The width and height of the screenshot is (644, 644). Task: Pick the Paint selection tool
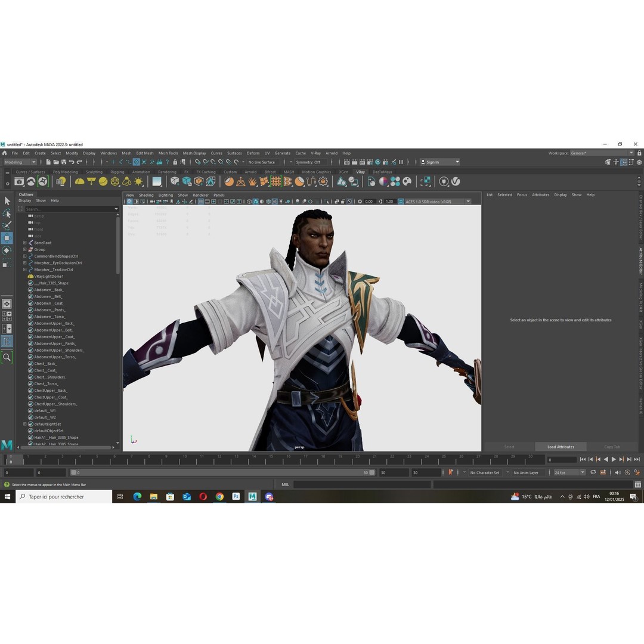tap(7, 225)
